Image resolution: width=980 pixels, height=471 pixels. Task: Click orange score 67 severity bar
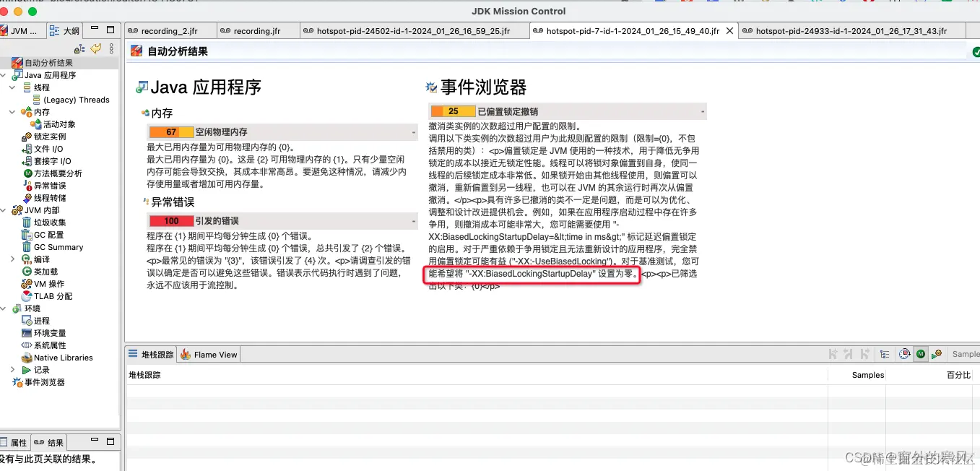coord(171,132)
